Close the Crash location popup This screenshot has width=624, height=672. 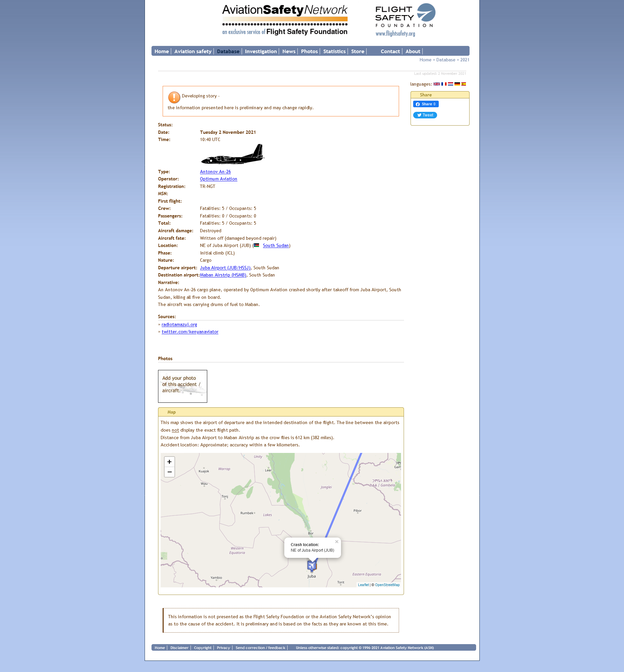[x=336, y=542]
